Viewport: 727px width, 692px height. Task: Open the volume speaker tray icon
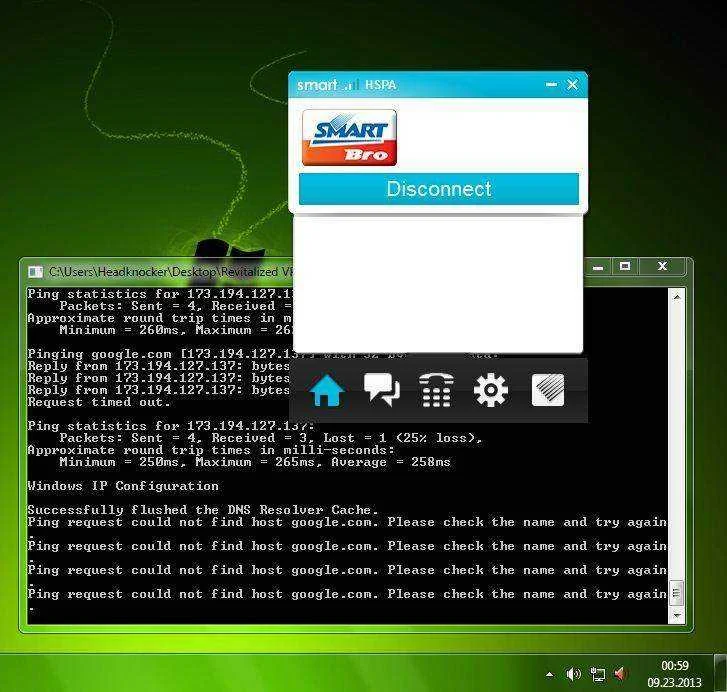click(574, 674)
